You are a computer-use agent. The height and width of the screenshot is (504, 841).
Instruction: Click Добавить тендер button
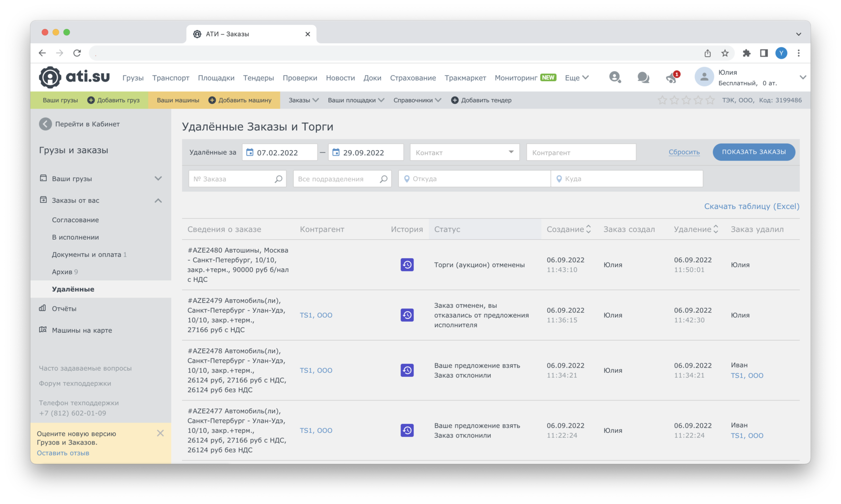click(x=481, y=100)
